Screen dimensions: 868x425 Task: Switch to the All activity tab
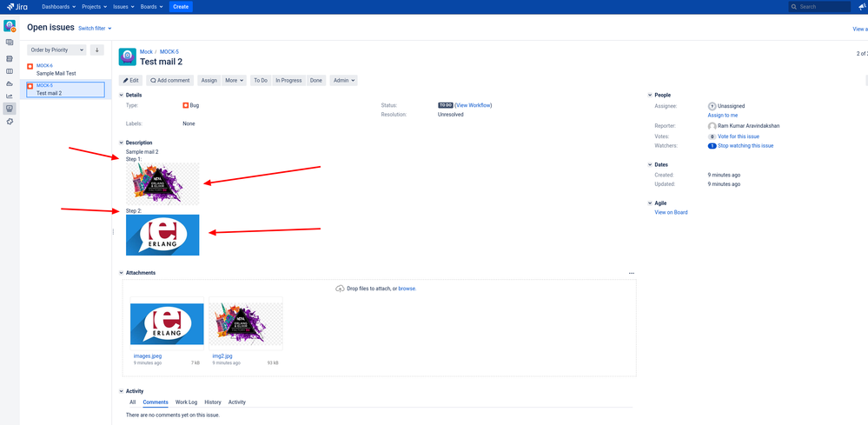[x=132, y=402]
